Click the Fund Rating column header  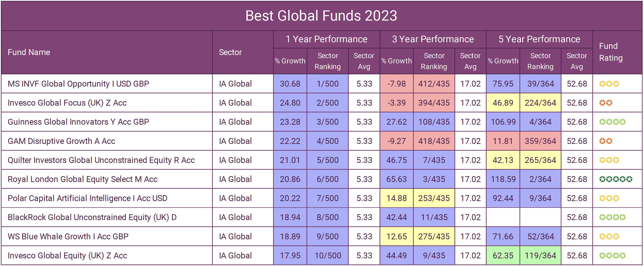tap(611, 52)
